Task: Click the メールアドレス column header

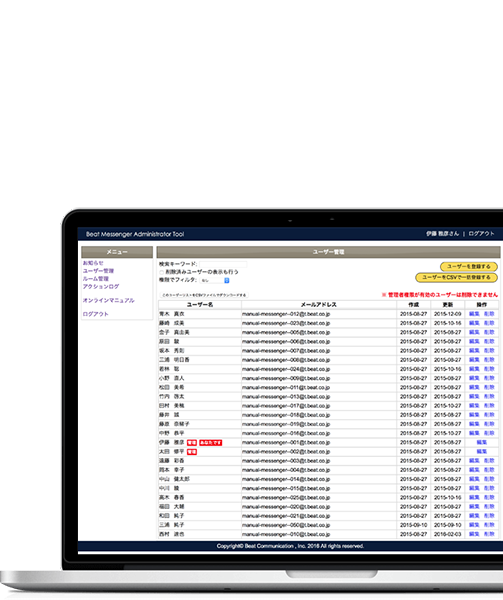Action: point(319,305)
